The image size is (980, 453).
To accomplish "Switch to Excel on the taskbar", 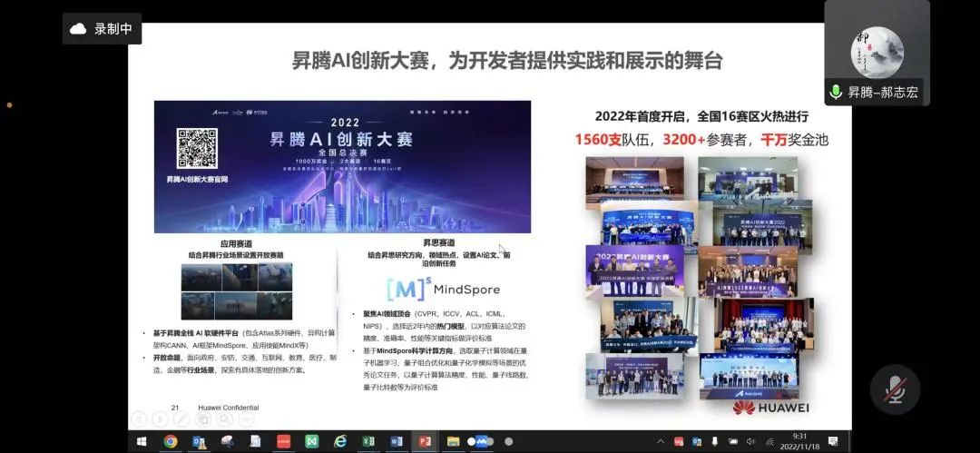I will (368, 442).
